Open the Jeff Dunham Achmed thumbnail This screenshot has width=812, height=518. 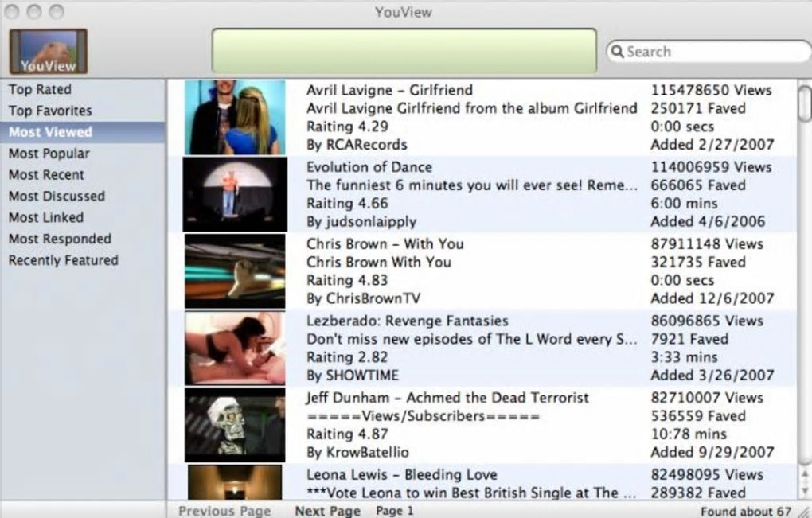[x=235, y=425]
